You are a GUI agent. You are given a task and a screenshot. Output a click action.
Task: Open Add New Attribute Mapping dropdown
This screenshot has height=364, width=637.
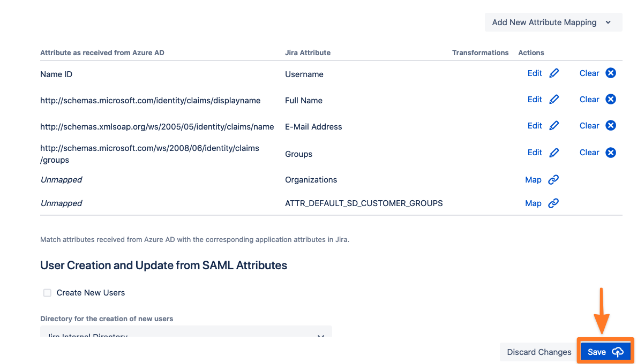point(553,22)
